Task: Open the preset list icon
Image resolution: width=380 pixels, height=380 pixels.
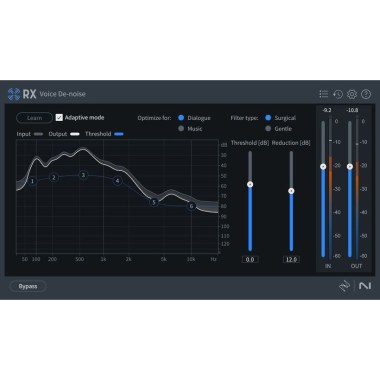Action: click(x=323, y=94)
